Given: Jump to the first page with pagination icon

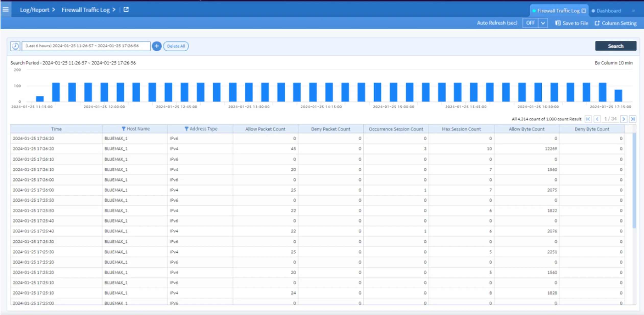Looking at the screenshot, I should [x=588, y=119].
